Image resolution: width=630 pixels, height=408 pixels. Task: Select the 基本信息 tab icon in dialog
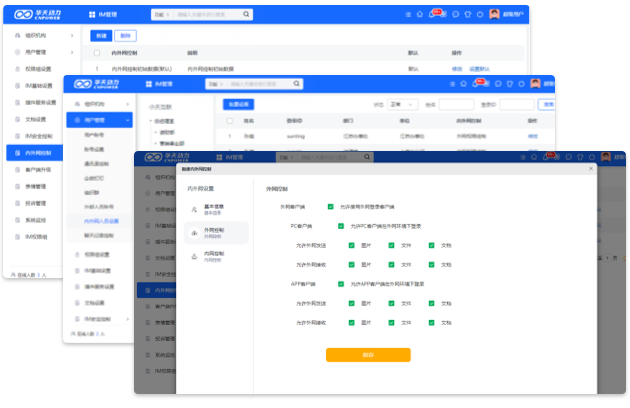194,209
